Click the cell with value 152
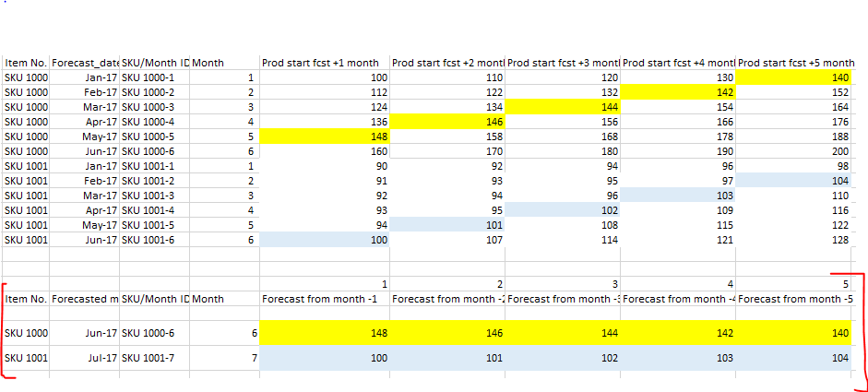The image size is (868, 392). [793, 92]
